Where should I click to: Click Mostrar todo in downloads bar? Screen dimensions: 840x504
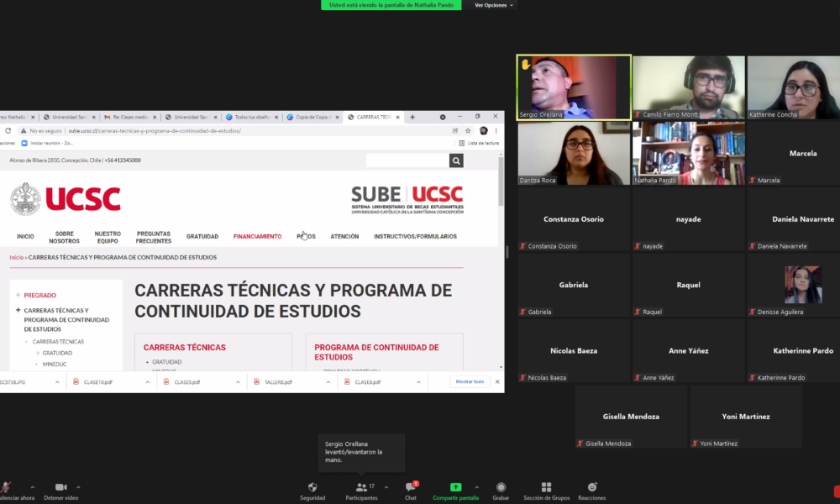[470, 382]
